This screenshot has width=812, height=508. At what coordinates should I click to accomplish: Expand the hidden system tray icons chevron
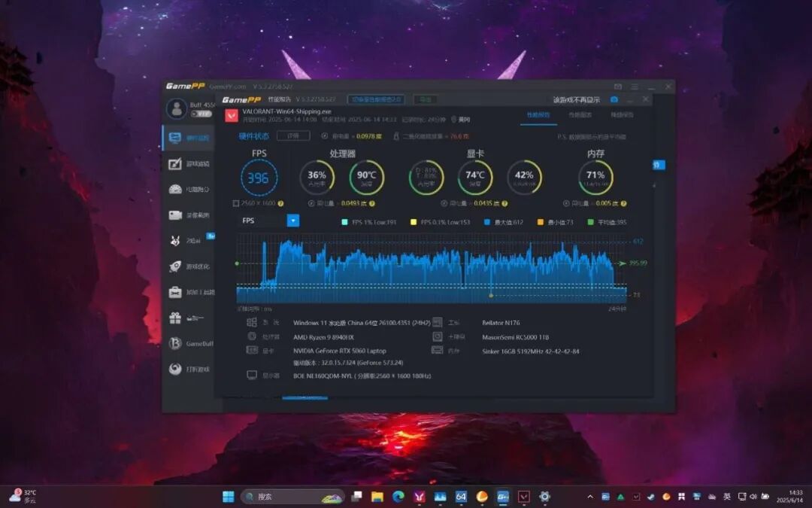(590, 497)
